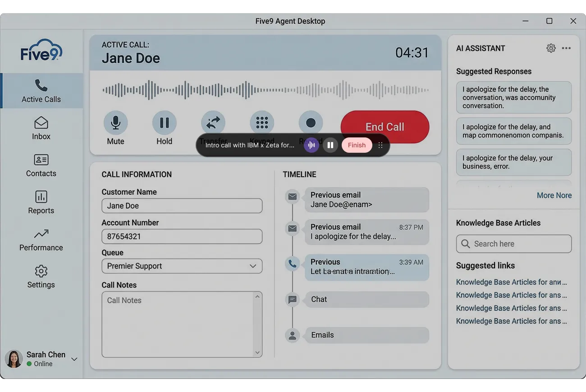Click the purple audio waveform icon
This screenshot has width=586, height=392.
click(311, 145)
